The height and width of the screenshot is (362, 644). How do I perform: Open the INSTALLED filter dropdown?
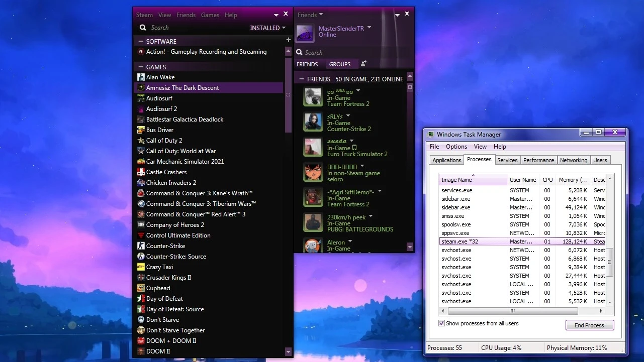pyautogui.click(x=268, y=28)
